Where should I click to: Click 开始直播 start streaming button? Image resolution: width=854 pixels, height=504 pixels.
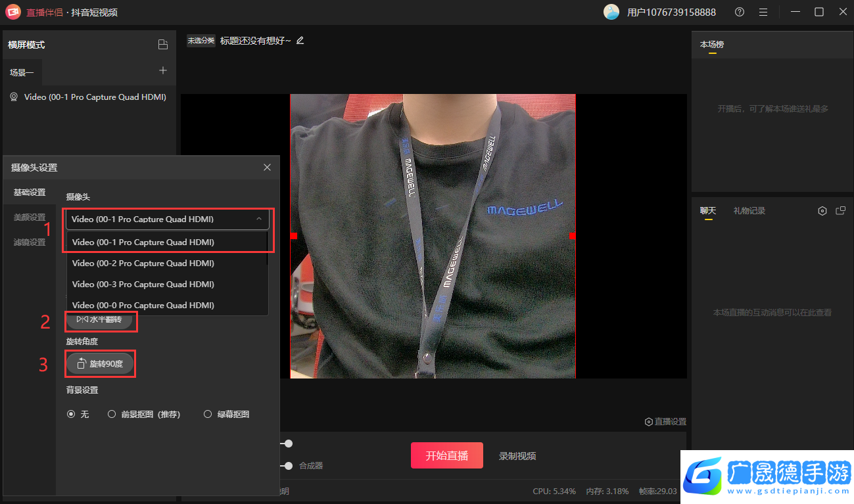(447, 455)
